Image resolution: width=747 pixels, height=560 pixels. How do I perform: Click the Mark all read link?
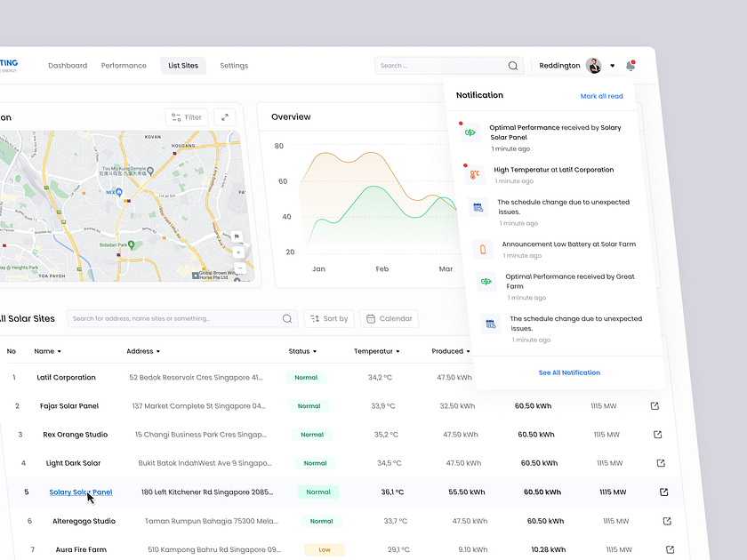pos(602,96)
